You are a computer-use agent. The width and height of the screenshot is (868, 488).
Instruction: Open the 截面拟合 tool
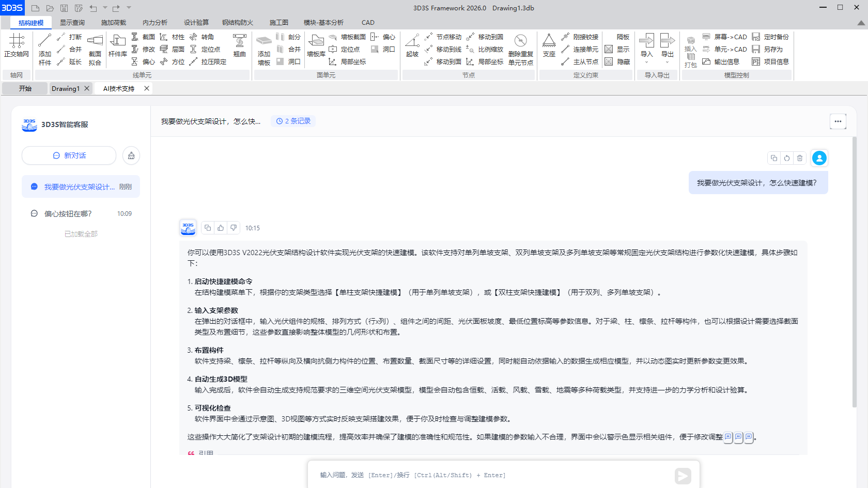[x=95, y=50]
